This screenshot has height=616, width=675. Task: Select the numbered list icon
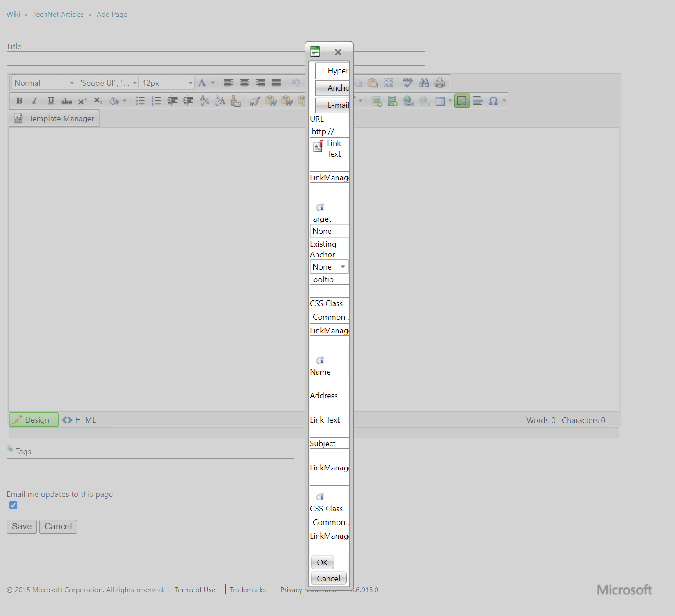156,101
